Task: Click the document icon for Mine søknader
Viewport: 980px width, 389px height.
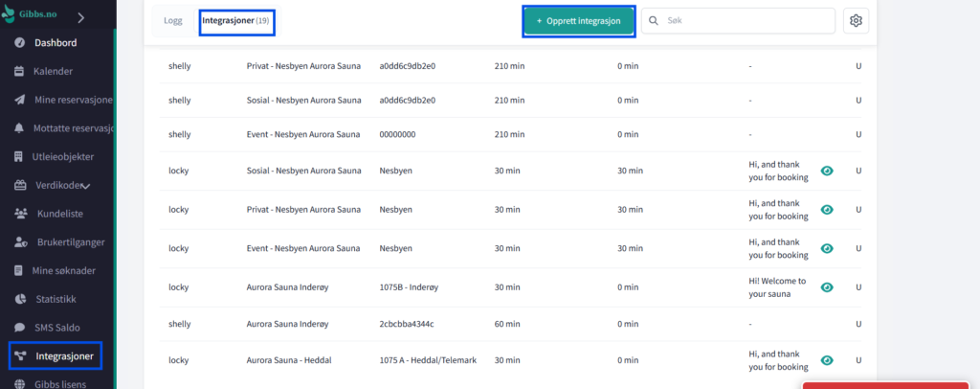Action: click(x=19, y=271)
